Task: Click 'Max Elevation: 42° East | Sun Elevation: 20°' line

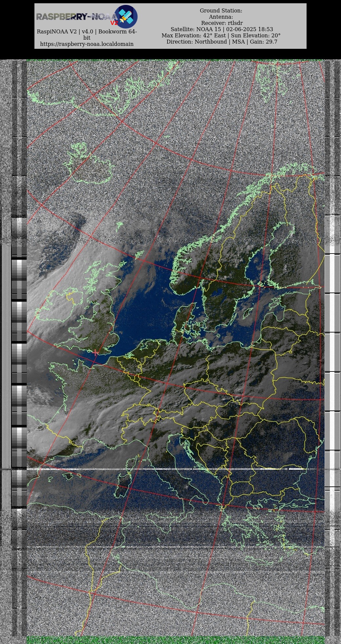Action: pyautogui.click(x=221, y=35)
